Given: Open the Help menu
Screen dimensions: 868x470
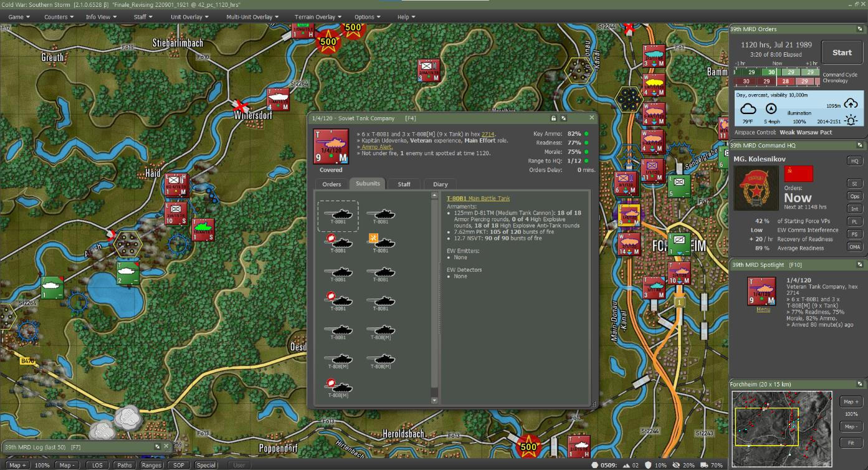Looking at the screenshot, I should (406, 17).
